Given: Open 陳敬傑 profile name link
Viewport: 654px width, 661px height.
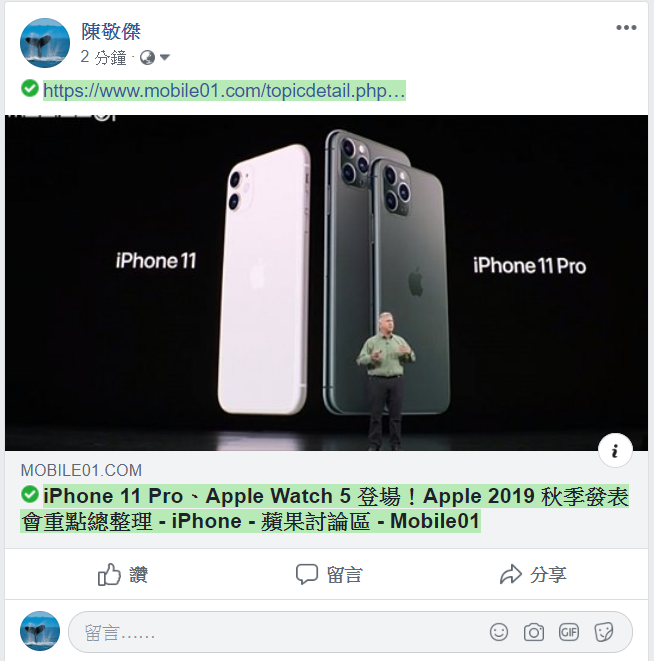Looking at the screenshot, I should coord(111,32).
